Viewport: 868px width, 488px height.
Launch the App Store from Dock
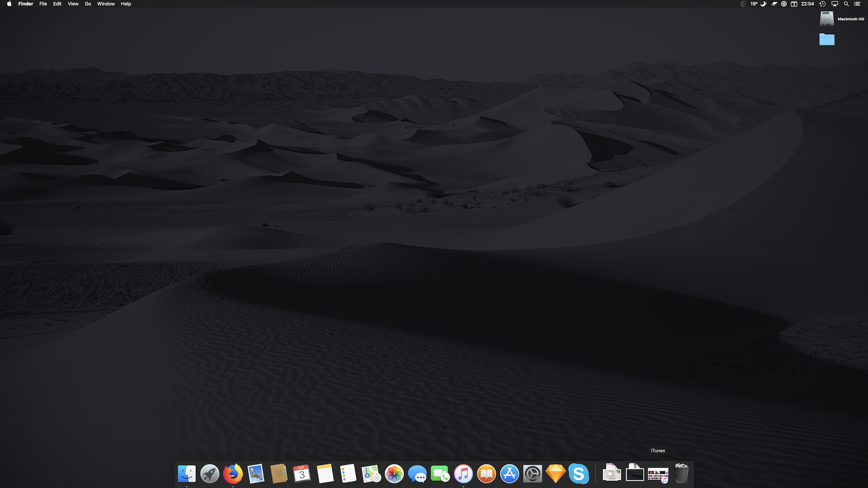tap(509, 474)
